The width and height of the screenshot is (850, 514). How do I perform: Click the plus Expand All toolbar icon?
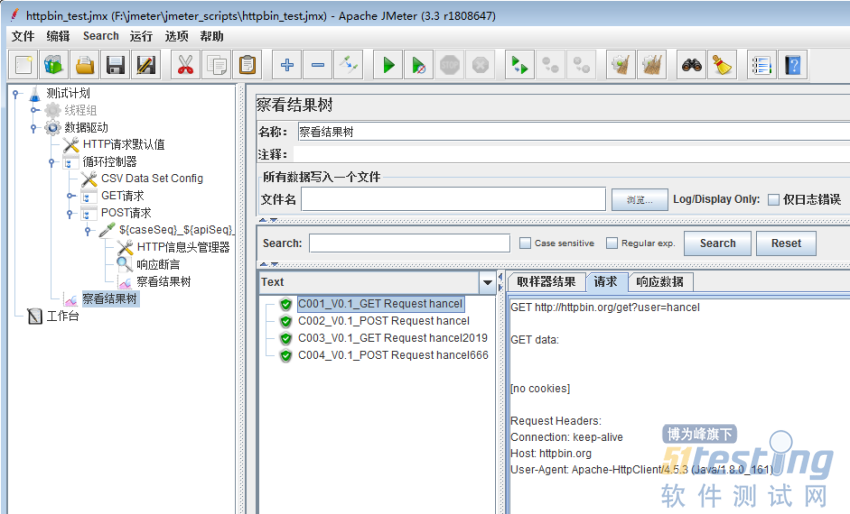(287, 66)
